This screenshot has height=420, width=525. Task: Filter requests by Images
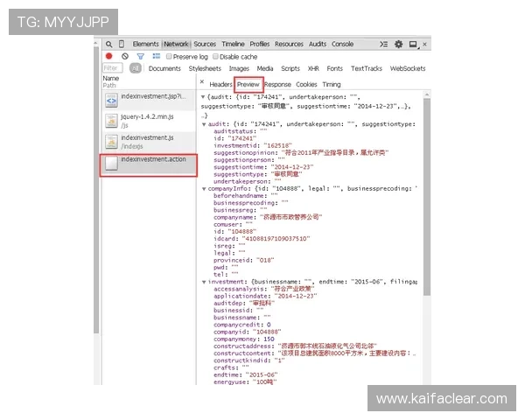click(x=239, y=68)
